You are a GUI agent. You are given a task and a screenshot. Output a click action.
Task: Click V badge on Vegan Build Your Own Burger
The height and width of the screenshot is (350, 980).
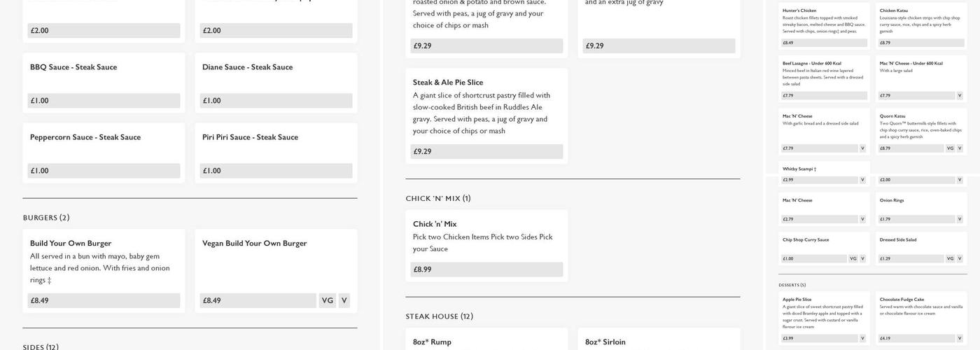(x=344, y=300)
